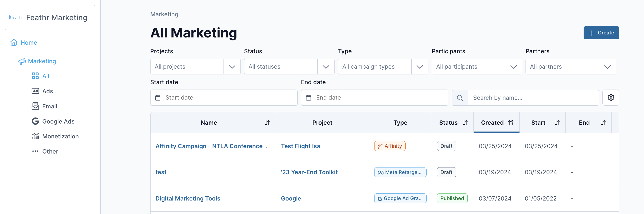Image resolution: width=644 pixels, height=214 pixels.
Task: Click Draft badge in Affinity Campaign row
Action: (446, 146)
